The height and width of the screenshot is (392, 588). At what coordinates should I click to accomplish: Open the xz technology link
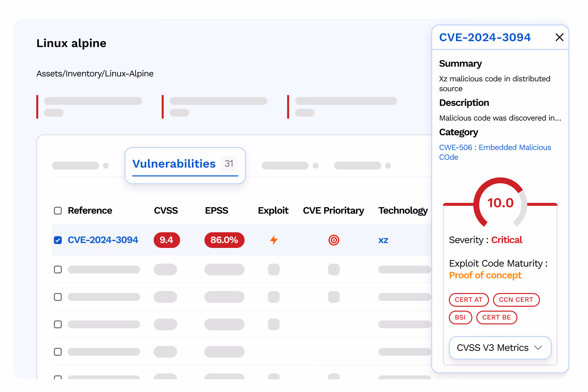coord(383,240)
